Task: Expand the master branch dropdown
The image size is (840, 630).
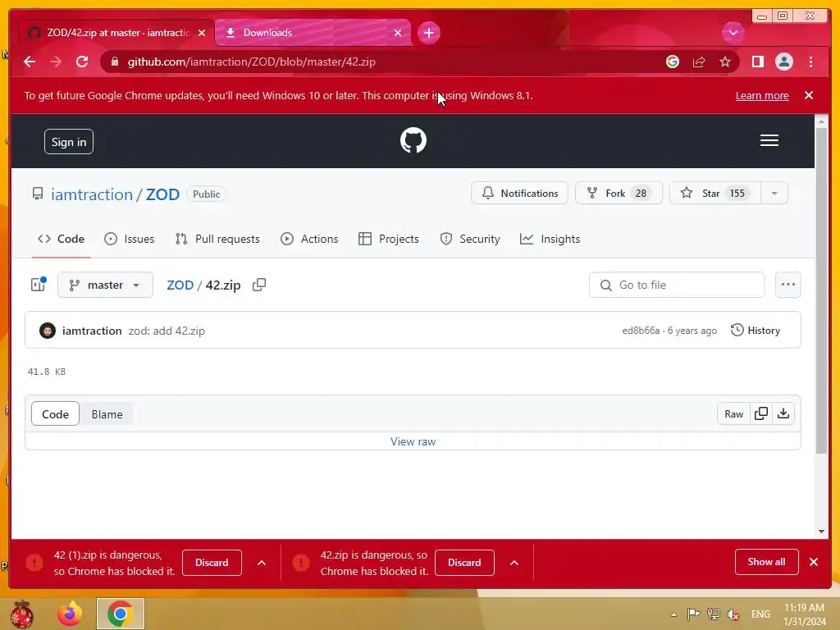Action: pyautogui.click(x=105, y=285)
